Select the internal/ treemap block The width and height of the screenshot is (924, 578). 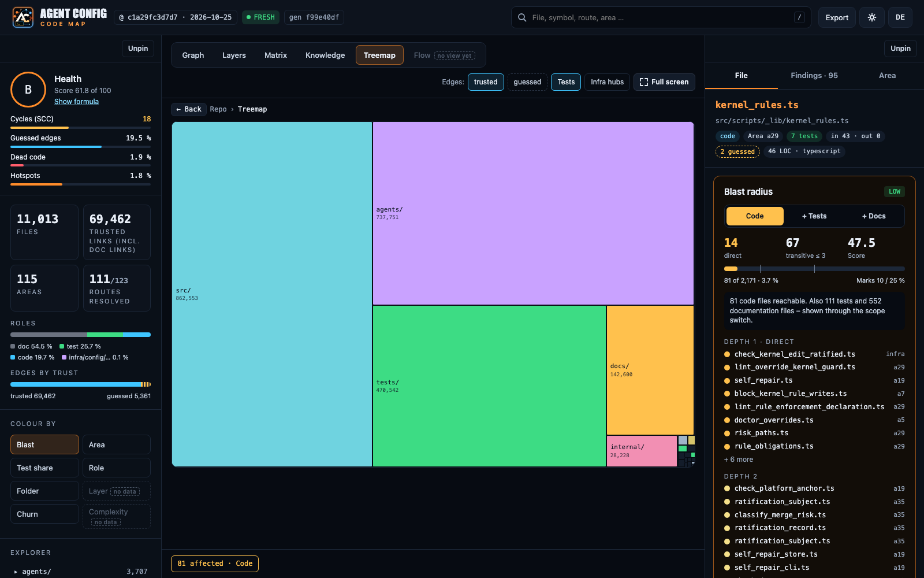[x=642, y=451]
